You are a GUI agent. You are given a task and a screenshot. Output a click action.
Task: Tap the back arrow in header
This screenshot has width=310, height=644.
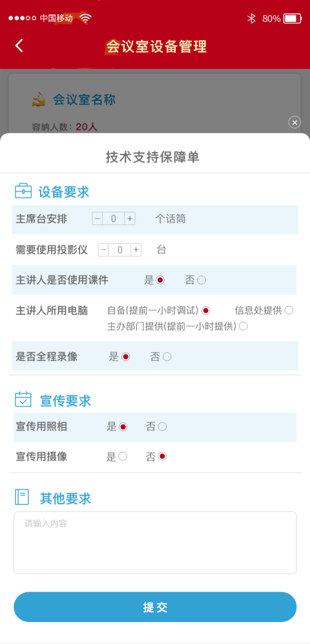coord(19,46)
